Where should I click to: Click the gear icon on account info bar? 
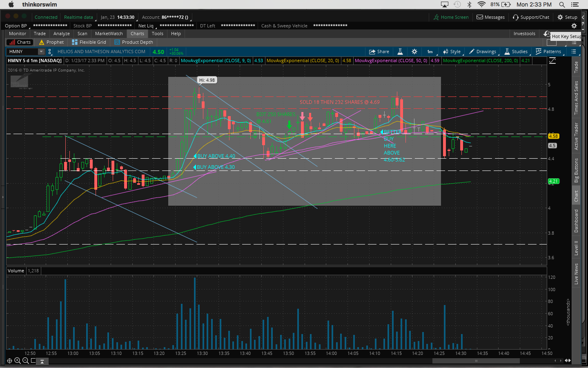pos(574,26)
